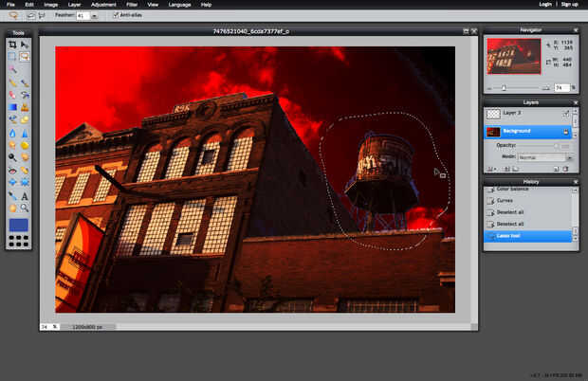Click the new layer icon in Layers panel
The image size is (588, 381).
556,169
